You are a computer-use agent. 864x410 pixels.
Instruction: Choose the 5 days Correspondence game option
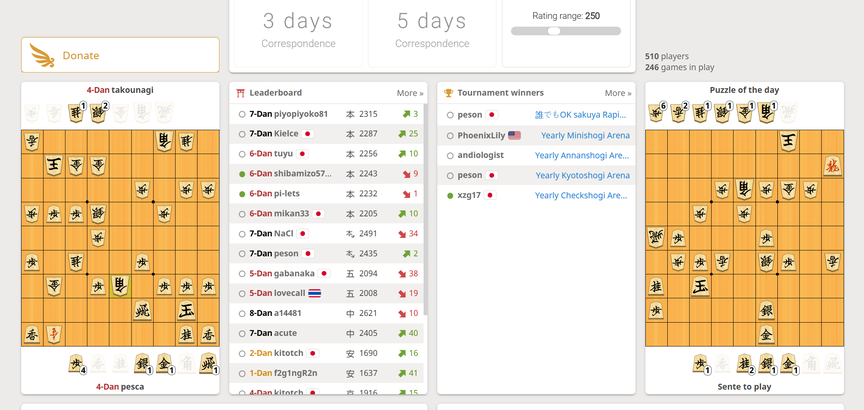click(431, 30)
